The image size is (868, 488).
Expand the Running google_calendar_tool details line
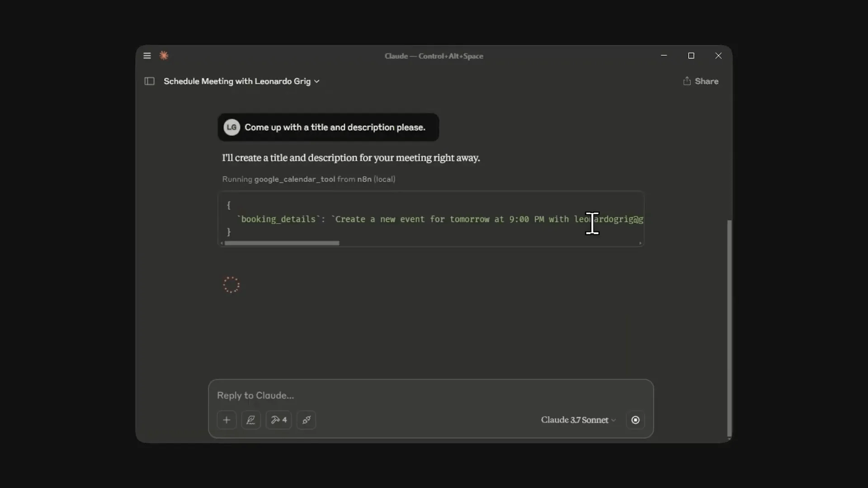point(308,179)
